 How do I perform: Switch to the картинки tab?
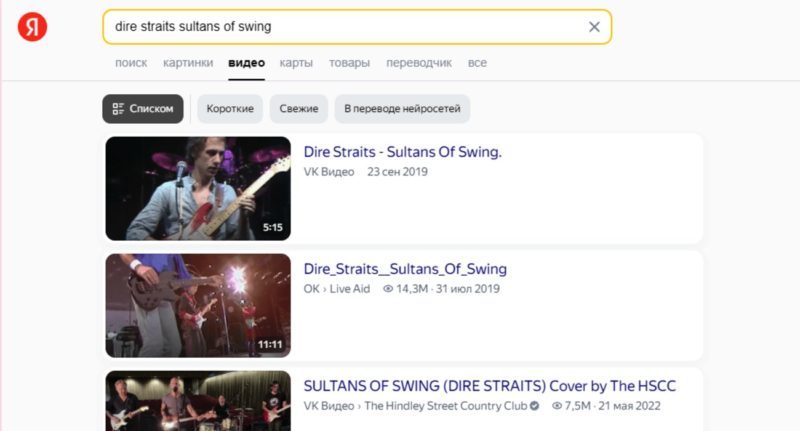coord(188,63)
